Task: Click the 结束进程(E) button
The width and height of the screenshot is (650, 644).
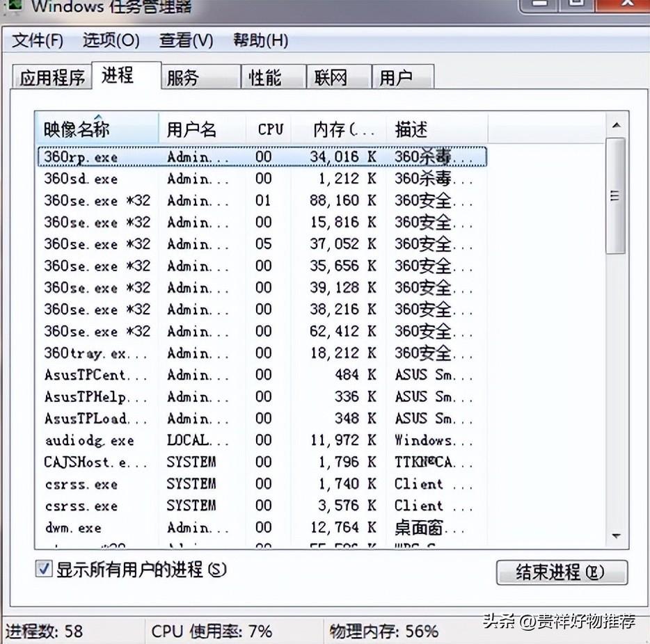Action: [562, 572]
